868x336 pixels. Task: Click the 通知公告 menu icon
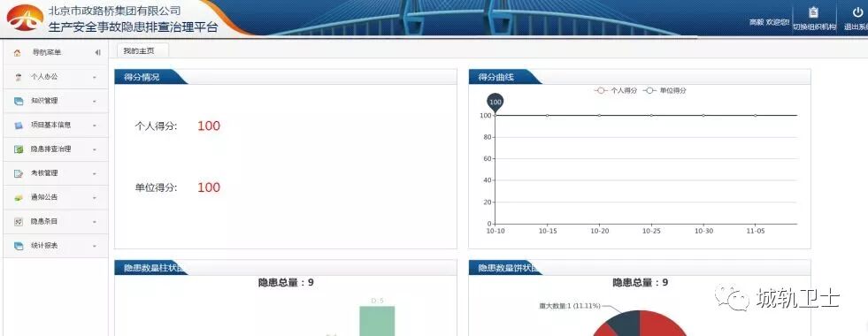pyautogui.click(x=19, y=197)
